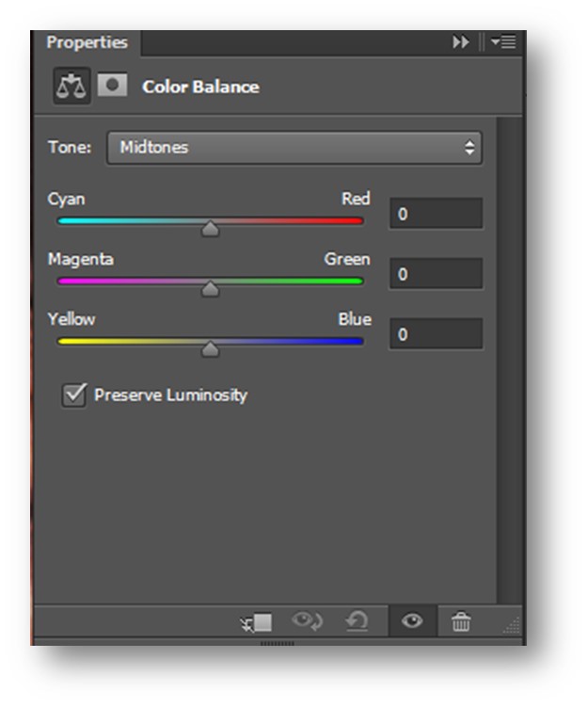Image resolution: width=588 pixels, height=707 pixels.
Task: Click the Yellow/Blue value input field
Action: point(436,334)
